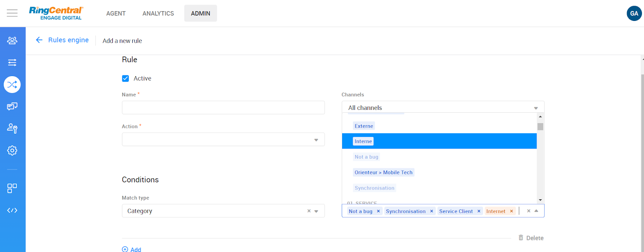Switch to the ANALYTICS tab
The width and height of the screenshot is (644, 252).
tap(158, 13)
